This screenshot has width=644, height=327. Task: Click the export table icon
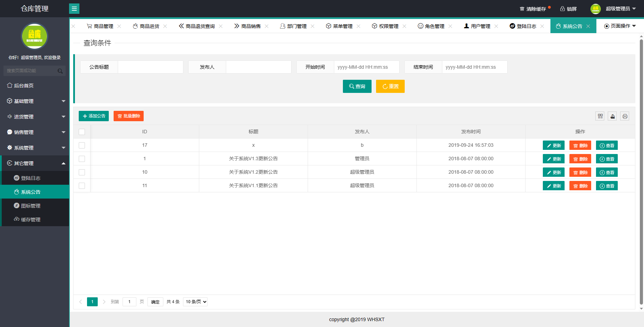click(613, 116)
